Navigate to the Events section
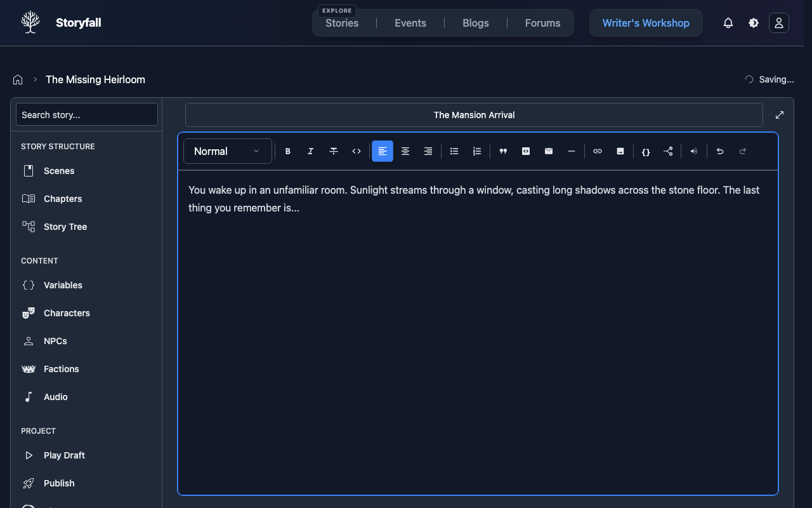This screenshot has width=812, height=508. coord(410,23)
